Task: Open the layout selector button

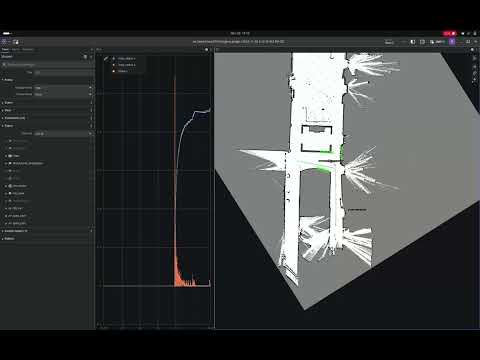Action: (438, 42)
